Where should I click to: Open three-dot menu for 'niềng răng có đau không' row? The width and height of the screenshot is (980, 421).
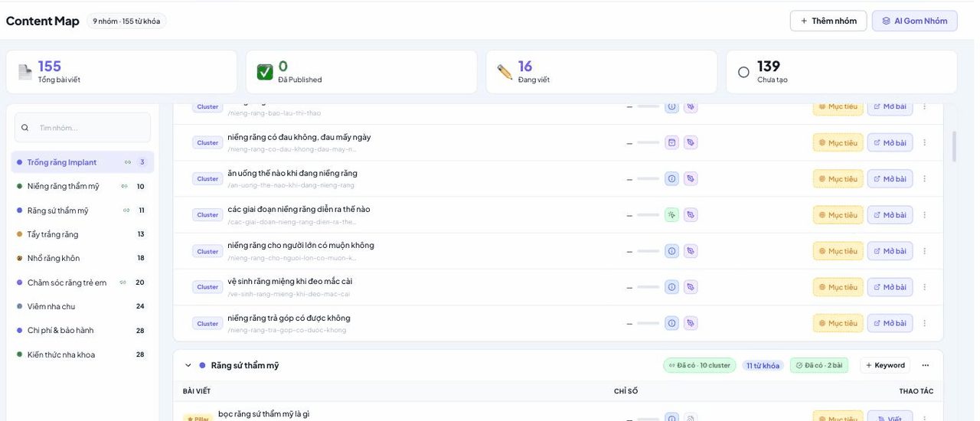(924, 142)
